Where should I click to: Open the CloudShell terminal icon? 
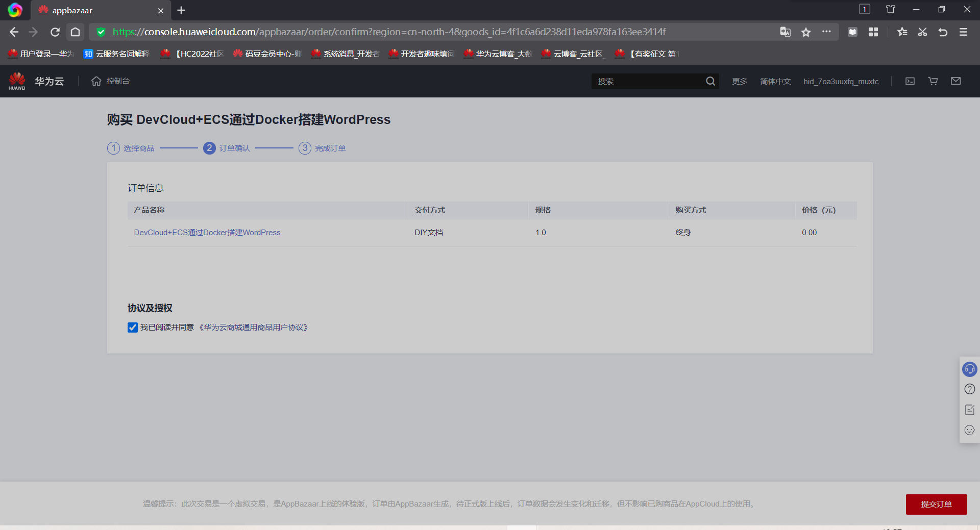tap(910, 81)
